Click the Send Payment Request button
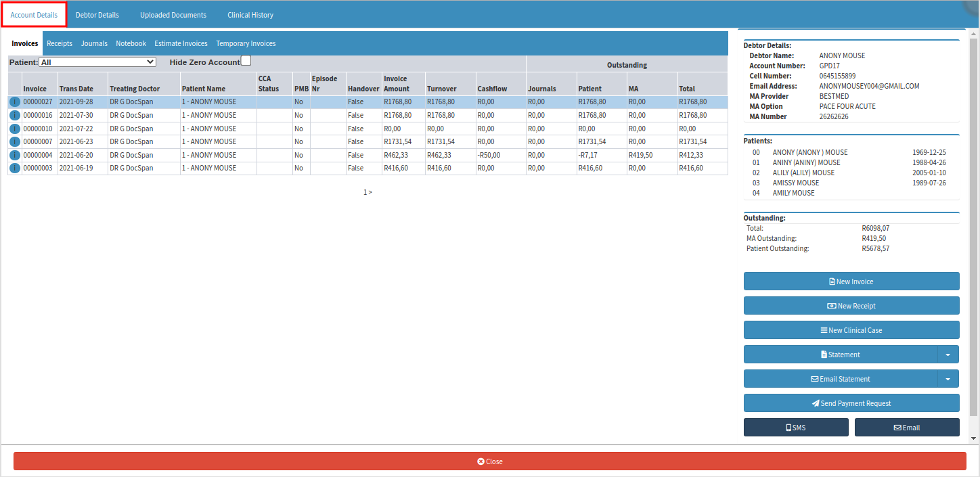 851,403
